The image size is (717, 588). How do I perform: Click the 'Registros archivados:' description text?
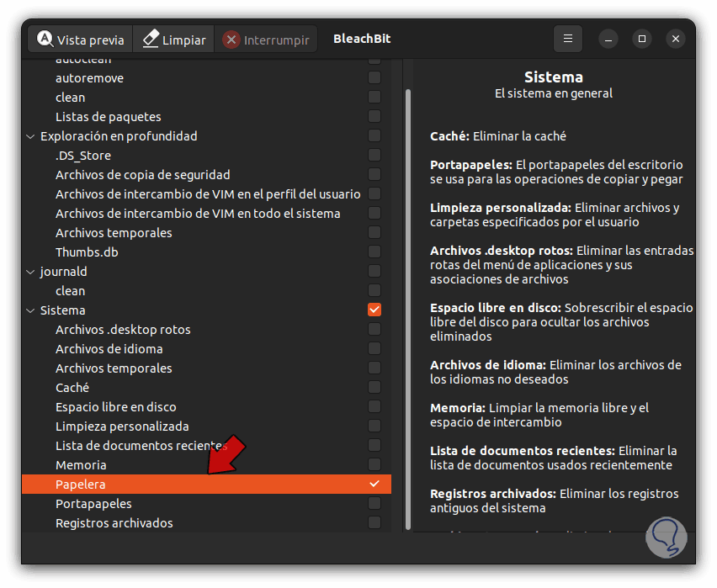click(555, 501)
